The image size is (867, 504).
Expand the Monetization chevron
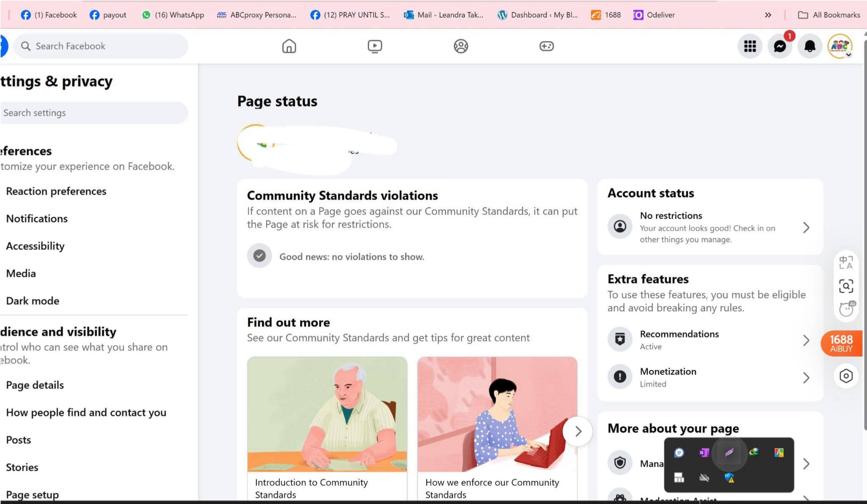coord(806,377)
